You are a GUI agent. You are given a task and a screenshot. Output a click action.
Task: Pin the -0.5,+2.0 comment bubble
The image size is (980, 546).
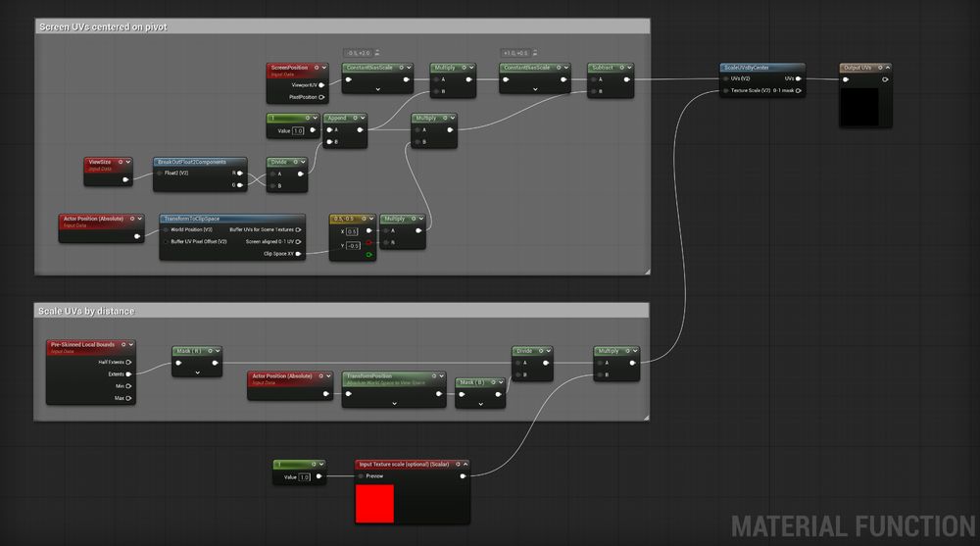click(x=377, y=53)
